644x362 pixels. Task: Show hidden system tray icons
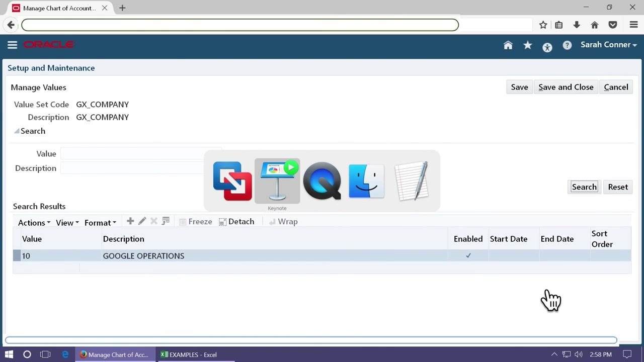tap(554, 354)
